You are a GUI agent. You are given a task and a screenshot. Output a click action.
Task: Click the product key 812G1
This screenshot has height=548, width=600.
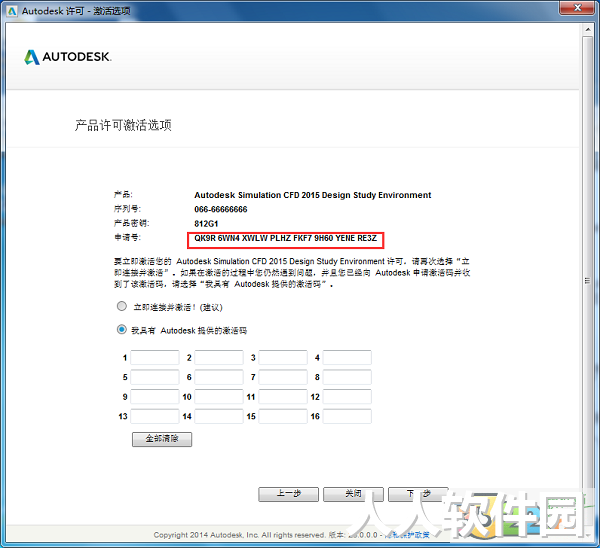[206, 224]
